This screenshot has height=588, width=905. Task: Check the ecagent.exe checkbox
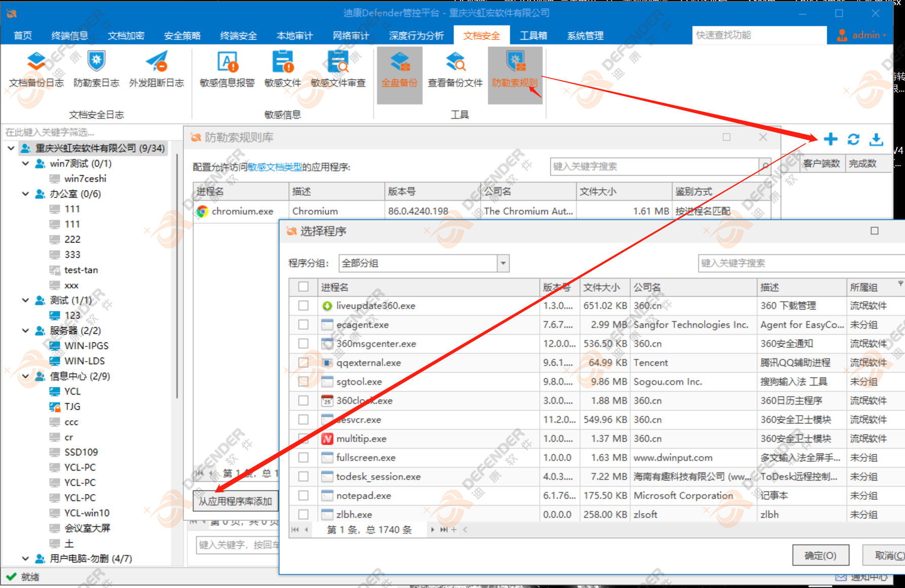tap(304, 325)
